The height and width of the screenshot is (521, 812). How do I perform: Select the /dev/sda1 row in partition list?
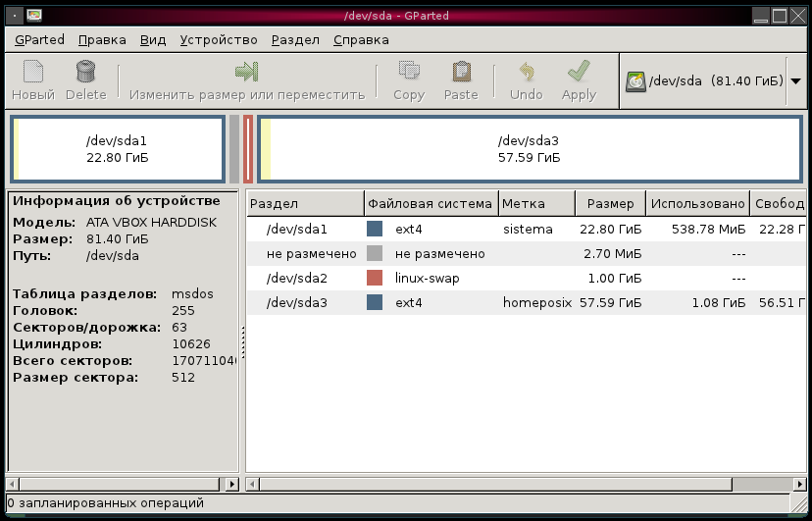click(x=527, y=229)
